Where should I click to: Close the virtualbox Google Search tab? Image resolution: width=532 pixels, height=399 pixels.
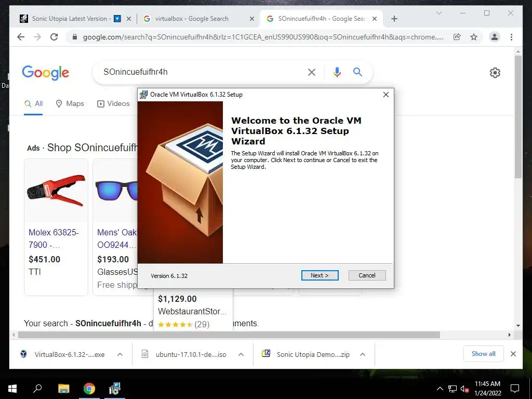click(252, 19)
